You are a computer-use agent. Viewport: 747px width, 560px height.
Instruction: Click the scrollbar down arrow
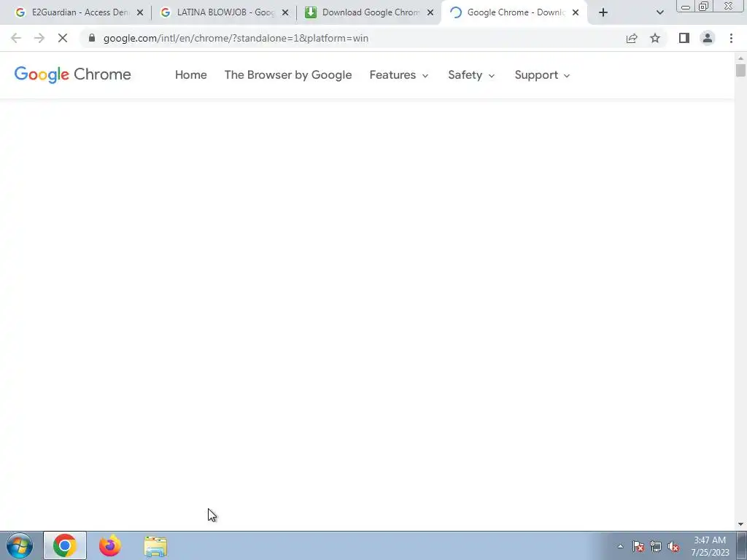pyautogui.click(x=740, y=524)
